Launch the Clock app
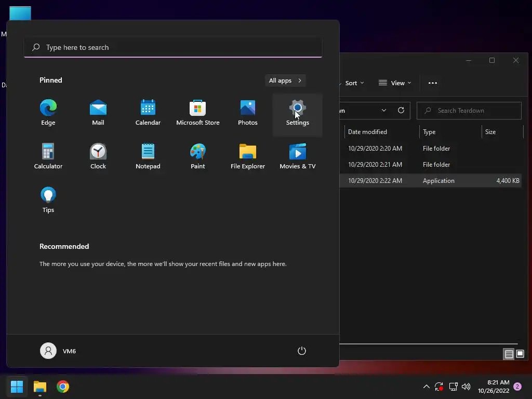This screenshot has height=399, width=532. [98, 157]
